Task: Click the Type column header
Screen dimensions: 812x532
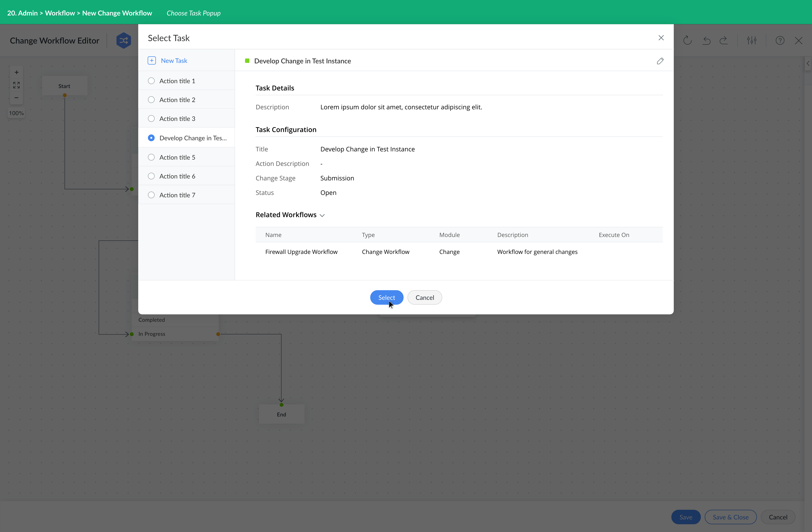Action: click(368, 235)
